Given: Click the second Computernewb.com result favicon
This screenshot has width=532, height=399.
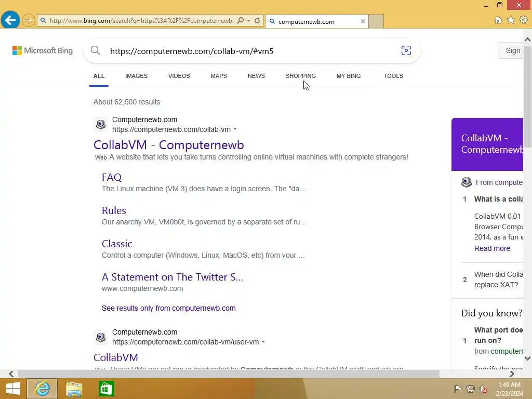Looking at the screenshot, I should pyautogui.click(x=101, y=337).
